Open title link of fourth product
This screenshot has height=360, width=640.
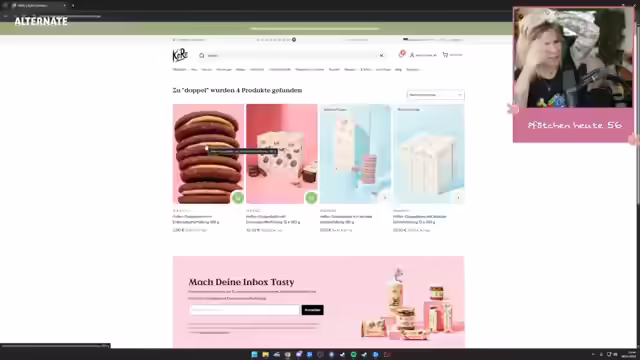[x=420, y=219]
